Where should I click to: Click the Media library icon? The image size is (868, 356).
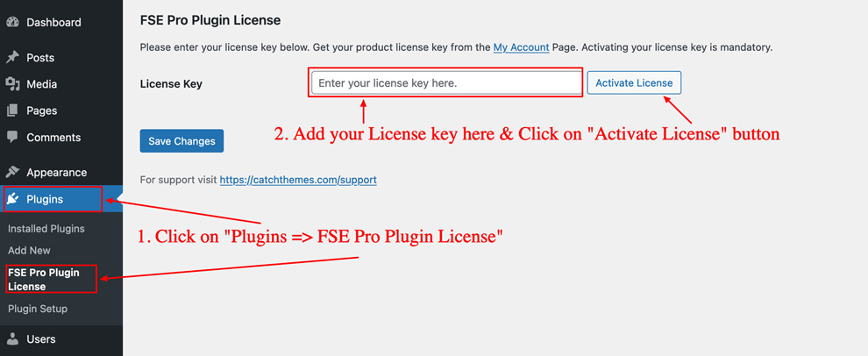pyautogui.click(x=12, y=84)
